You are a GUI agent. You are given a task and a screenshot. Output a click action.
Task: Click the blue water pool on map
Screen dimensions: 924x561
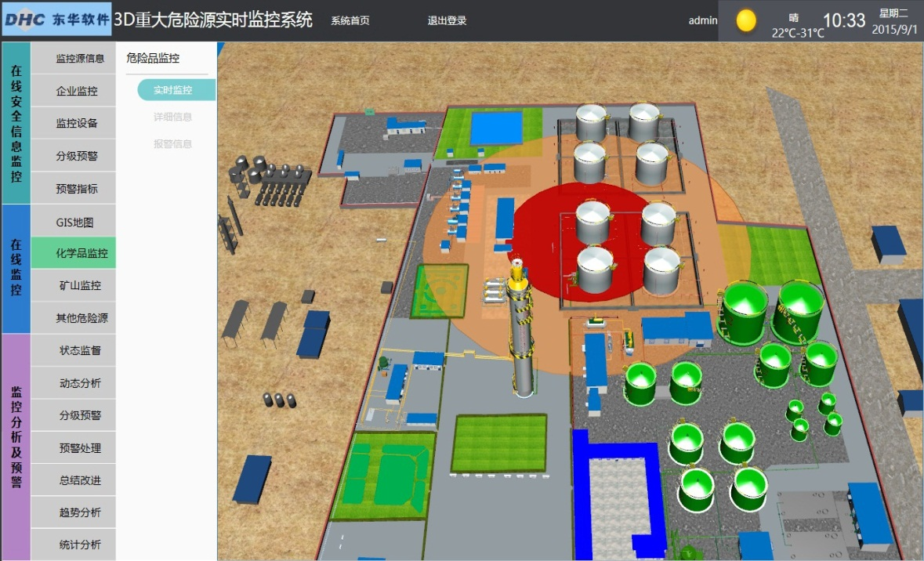pos(495,128)
